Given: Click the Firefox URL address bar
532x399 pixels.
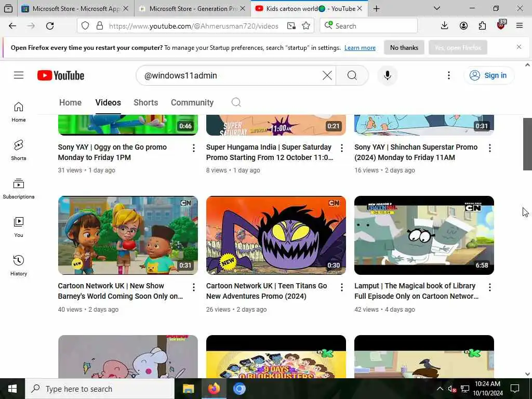Looking at the screenshot, I should coord(193,26).
